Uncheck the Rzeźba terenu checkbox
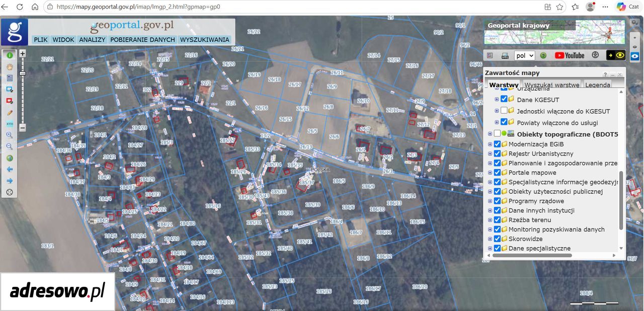Viewport: 644px width, 311px height. [497, 220]
